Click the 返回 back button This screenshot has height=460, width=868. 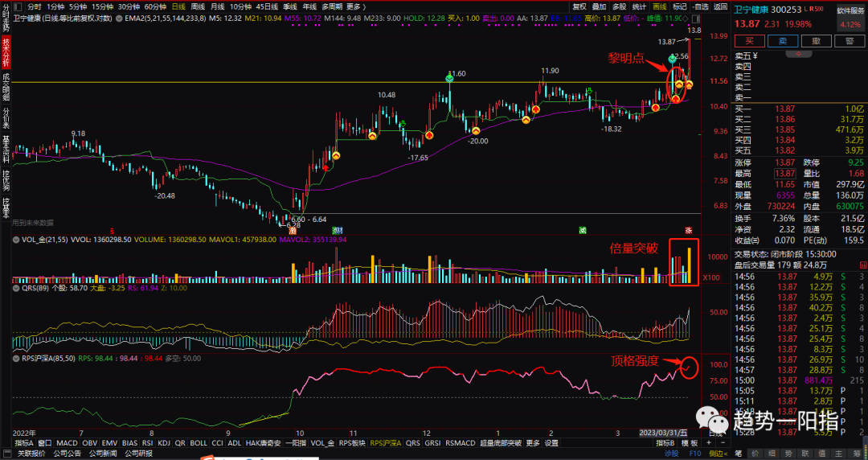[720, 6]
